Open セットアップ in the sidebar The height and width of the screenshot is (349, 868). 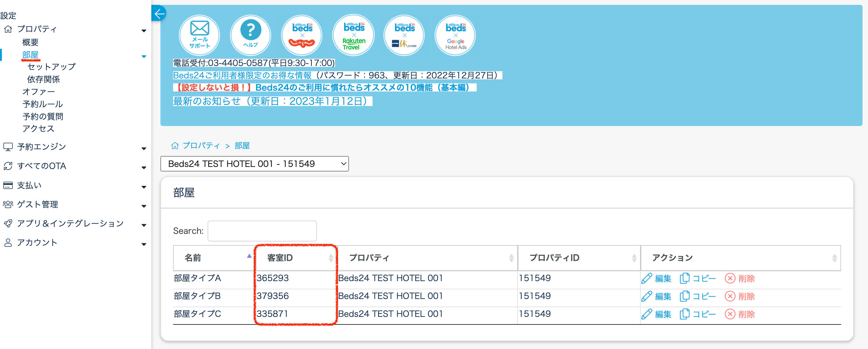click(x=51, y=67)
